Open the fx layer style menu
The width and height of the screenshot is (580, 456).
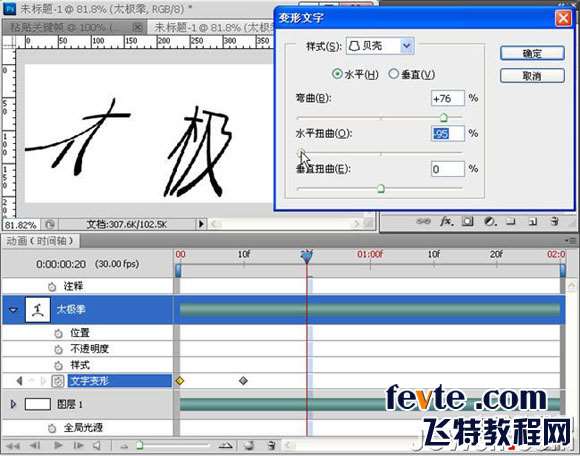pyautogui.click(x=446, y=222)
